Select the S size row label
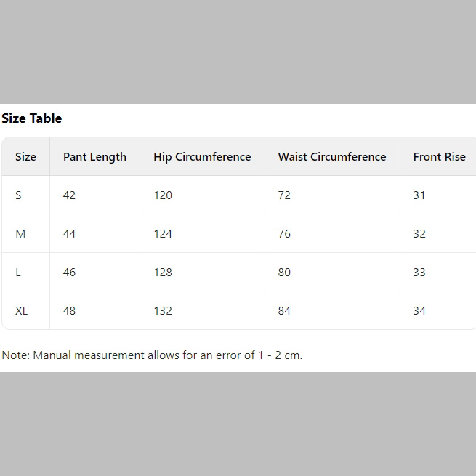Viewport: 476px width, 476px height. tap(18, 195)
